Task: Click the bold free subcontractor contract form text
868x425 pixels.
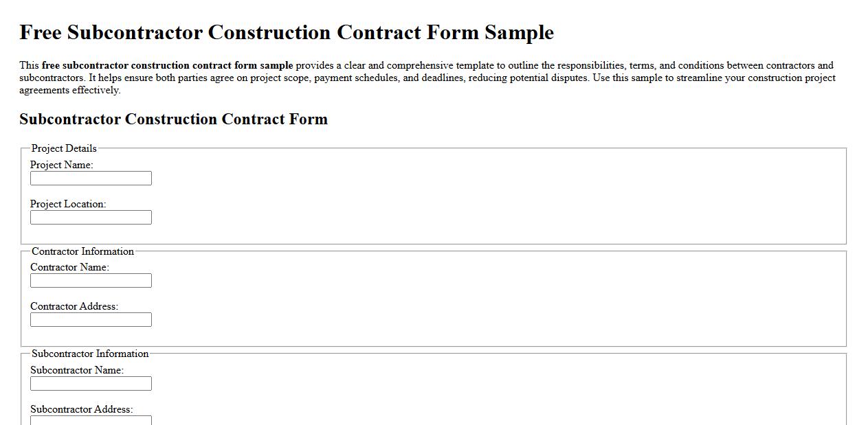Action: click(166, 65)
